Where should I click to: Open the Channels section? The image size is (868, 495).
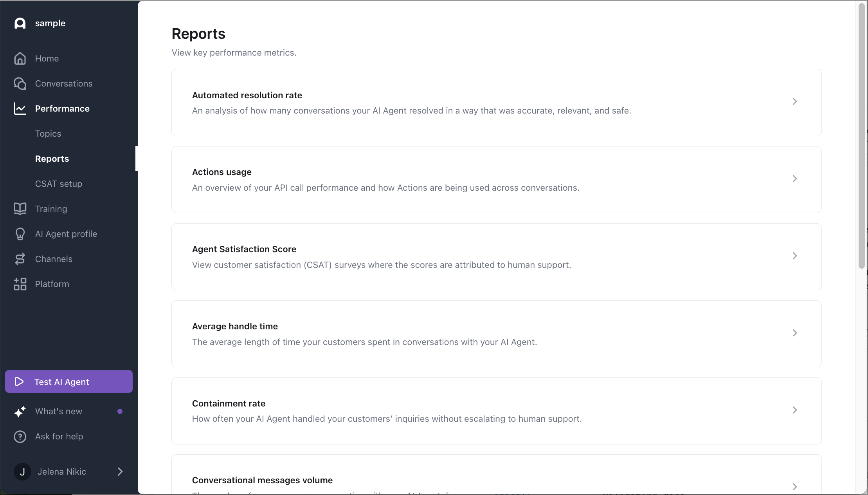[x=54, y=259]
